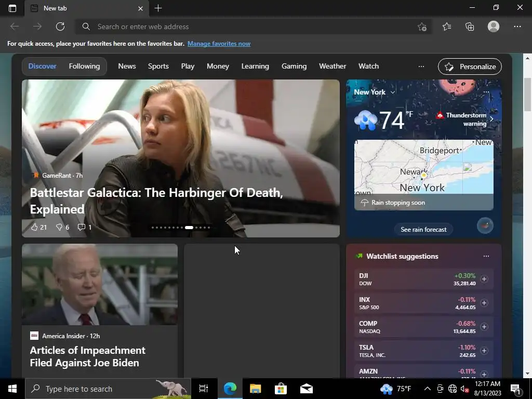Open more feed categories ellipsis
532x399 pixels.
[421, 66]
